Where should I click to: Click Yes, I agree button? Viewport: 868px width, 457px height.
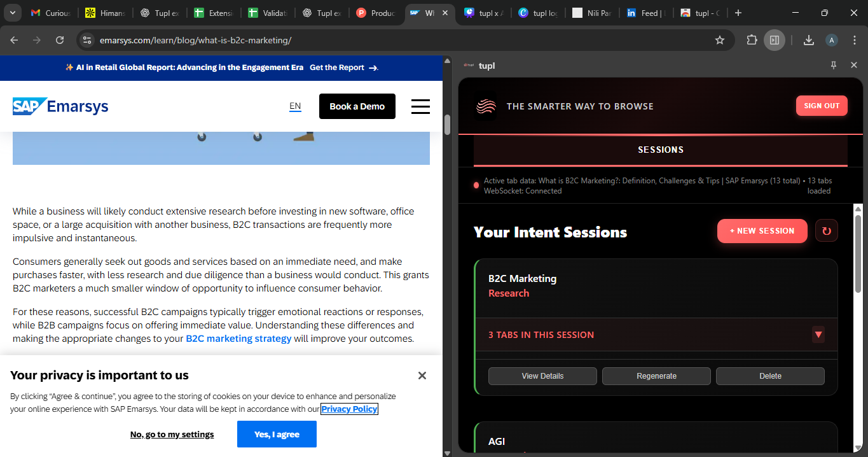point(277,434)
